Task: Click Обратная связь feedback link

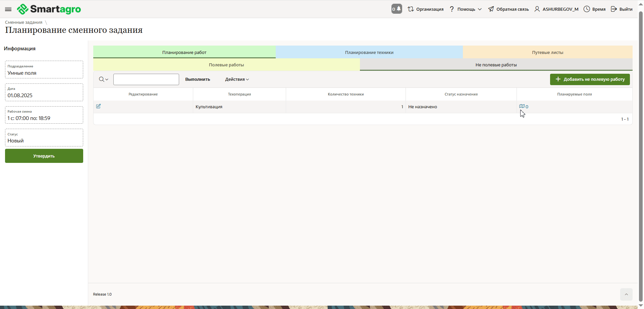Action: tap(508, 9)
